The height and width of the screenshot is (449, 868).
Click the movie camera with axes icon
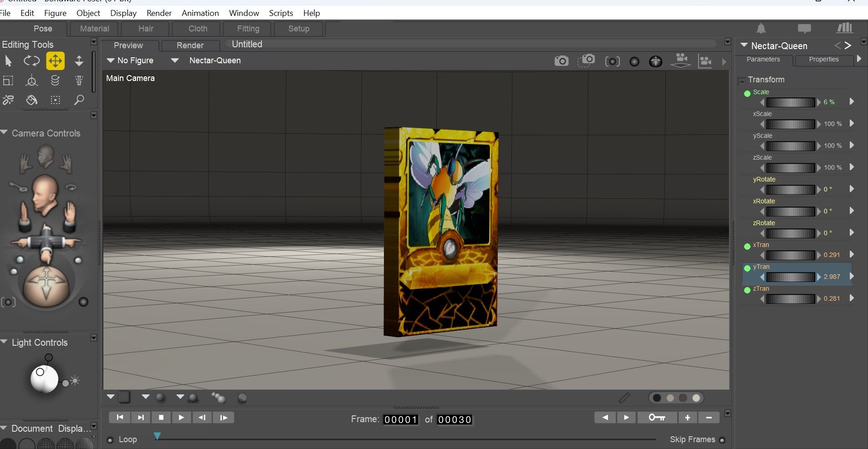click(705, 61)
